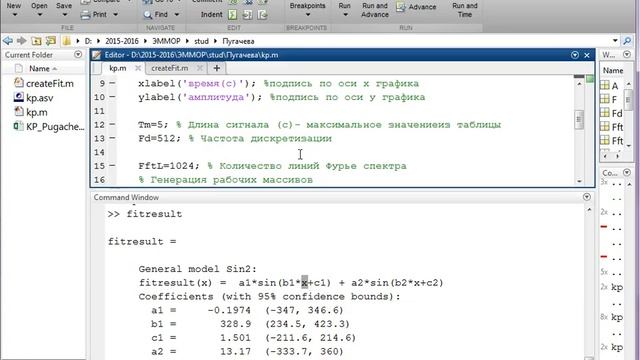The width and height of the screenshot is (640, 360).
Task: Open Command Window actions menu
Action: tap(587, 197)
